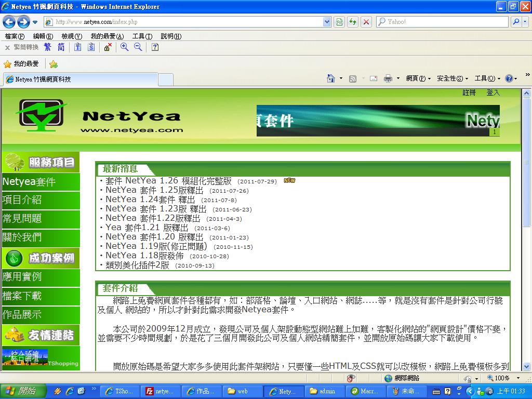This screenshot has width=532, height=399.
Task: Click the Refresh page icon
Action: tap(353, 22)
